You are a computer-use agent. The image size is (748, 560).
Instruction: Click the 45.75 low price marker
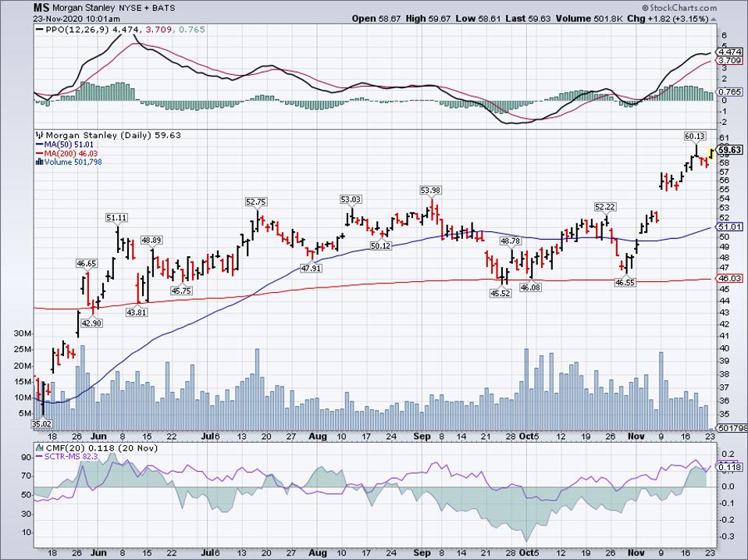(181, 291)
